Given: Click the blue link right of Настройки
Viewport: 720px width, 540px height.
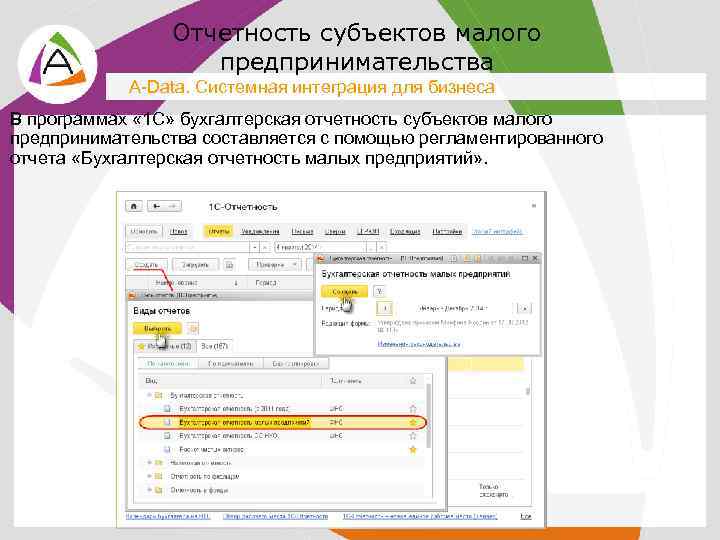Looking at the screenshot, I should pos(497,231).
